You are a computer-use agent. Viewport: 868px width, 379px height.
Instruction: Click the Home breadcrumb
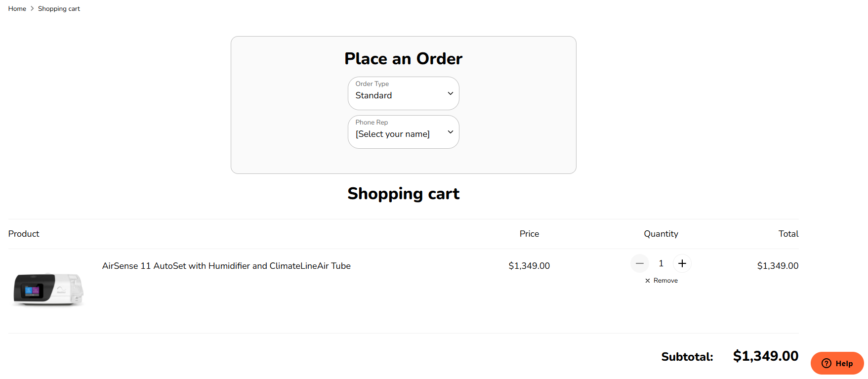click(x=17, y=8)
